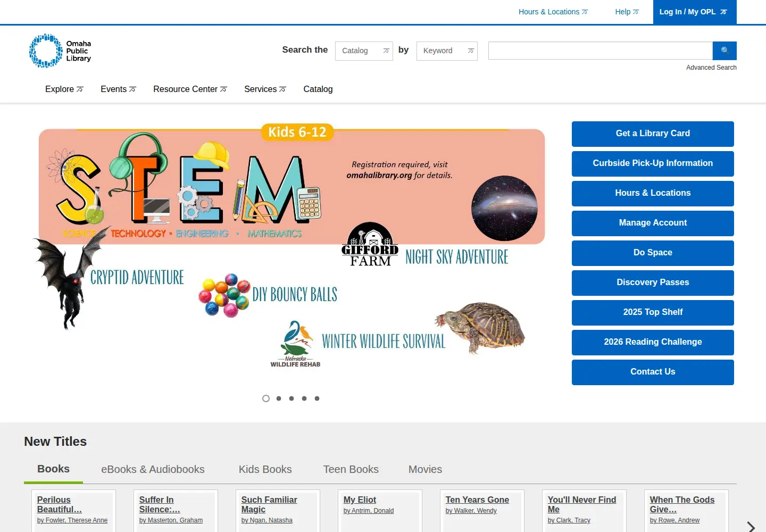This screenshot has width=766, height=532.
Task: Click the next arrow in New Titles carousel
Action: 751,527
